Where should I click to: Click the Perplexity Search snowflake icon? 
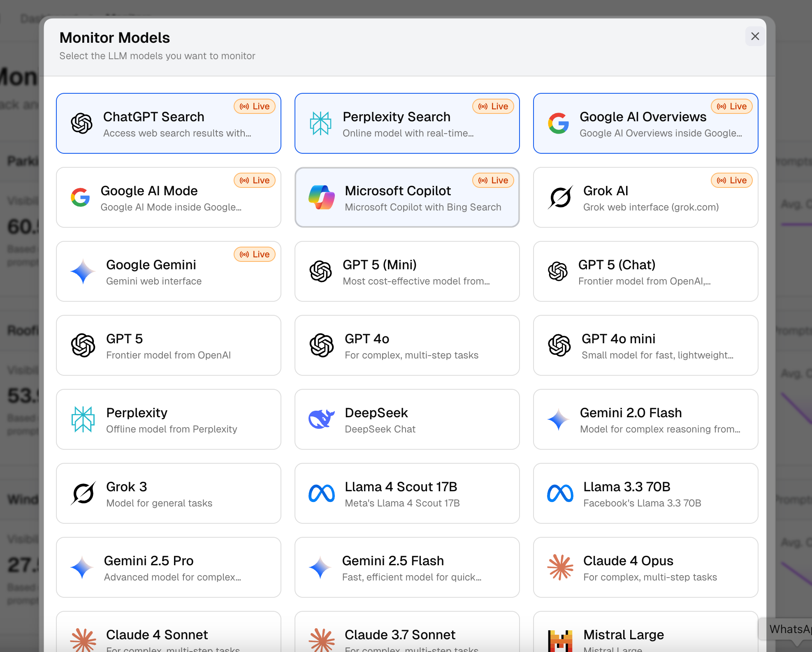click(x=320, y=123)
